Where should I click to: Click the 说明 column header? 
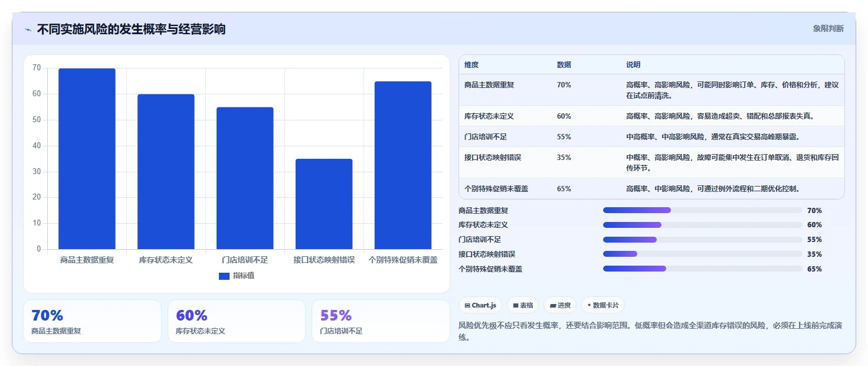point(633,65)
